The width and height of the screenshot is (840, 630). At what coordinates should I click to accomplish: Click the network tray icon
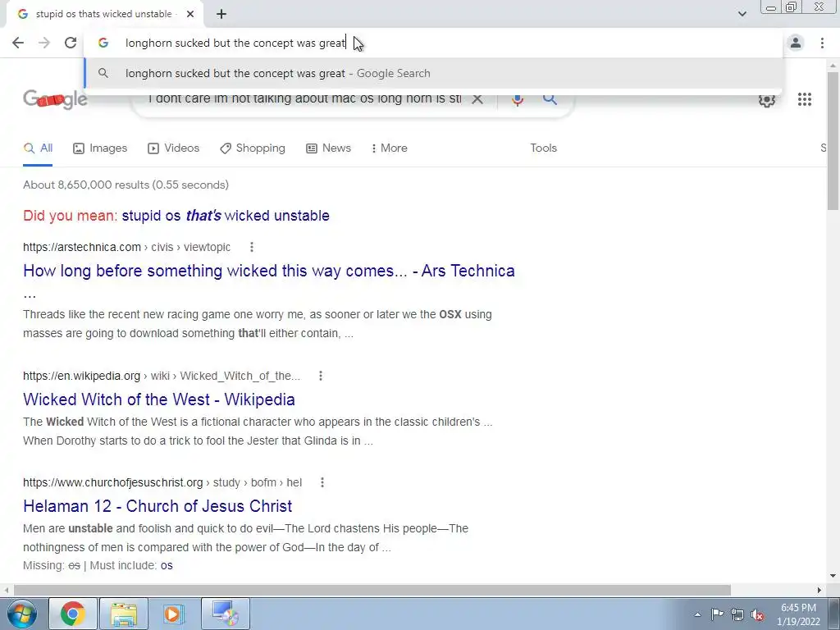coord(737,615)
